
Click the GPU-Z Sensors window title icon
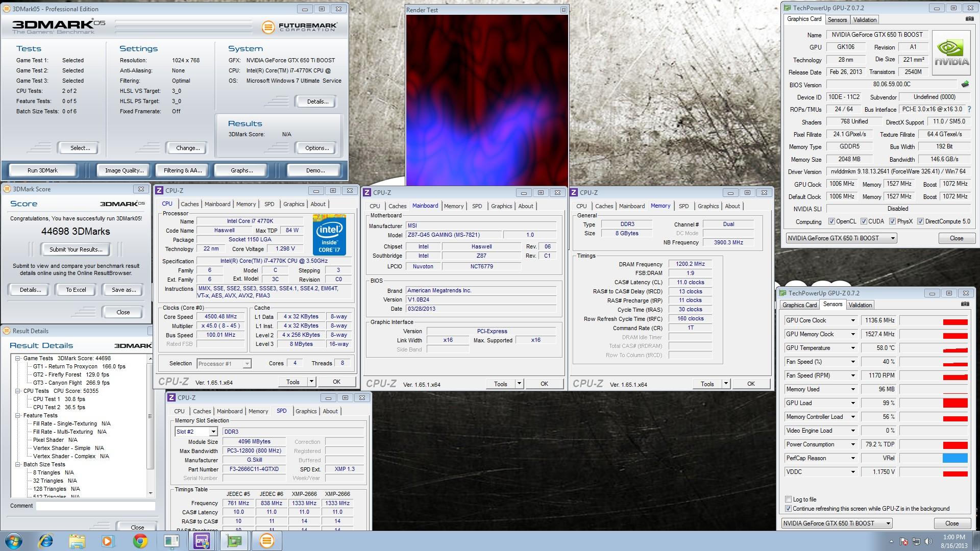(783, 293)
